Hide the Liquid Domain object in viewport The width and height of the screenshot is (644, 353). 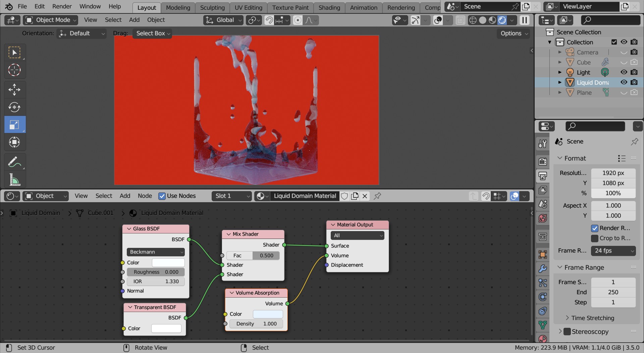[x=624, y=82]
